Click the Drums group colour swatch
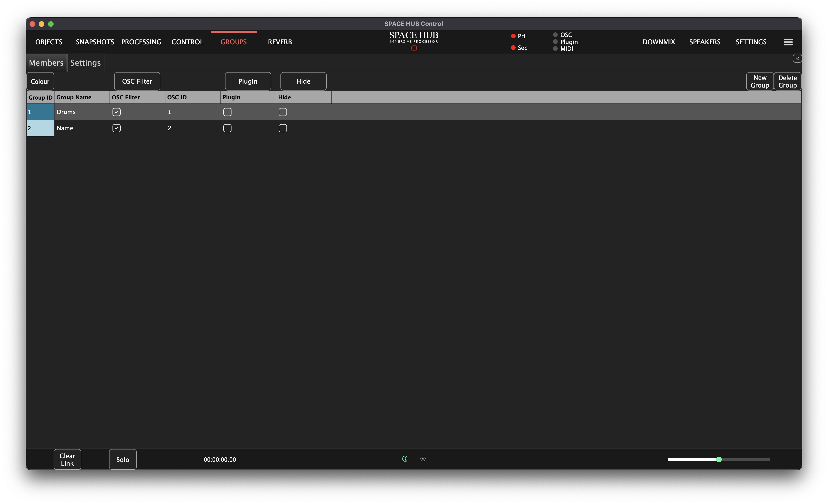 coord(40,112)
